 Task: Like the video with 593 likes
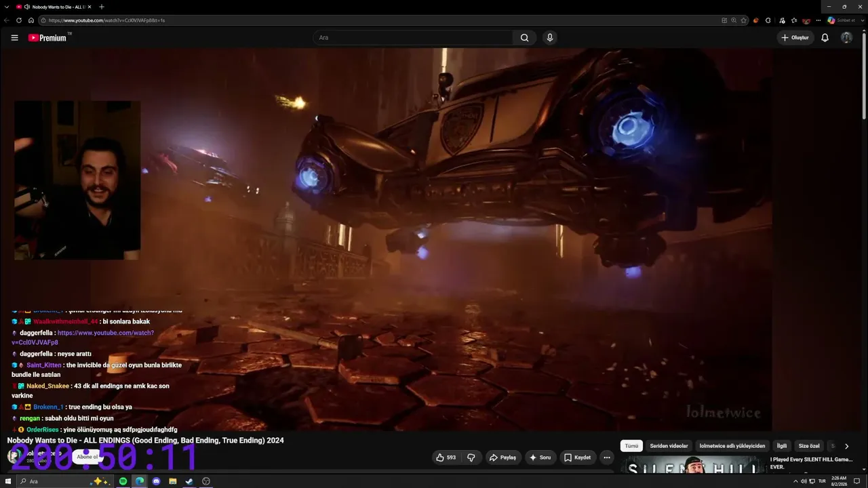pos(447,457)
